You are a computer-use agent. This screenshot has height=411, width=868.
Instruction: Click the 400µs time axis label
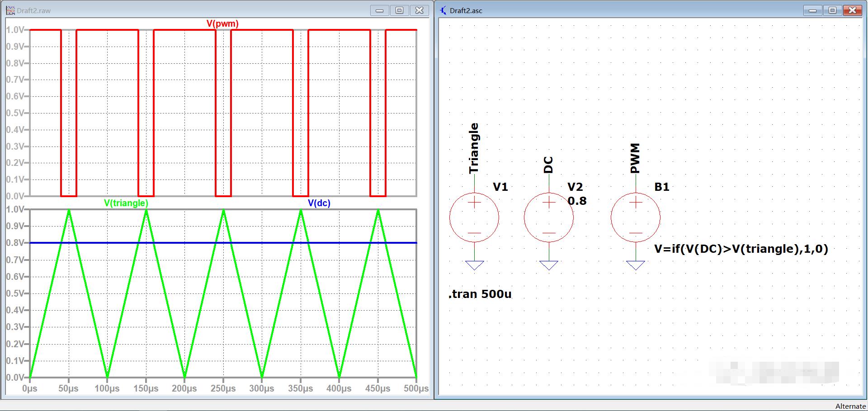tap(339, 388)
